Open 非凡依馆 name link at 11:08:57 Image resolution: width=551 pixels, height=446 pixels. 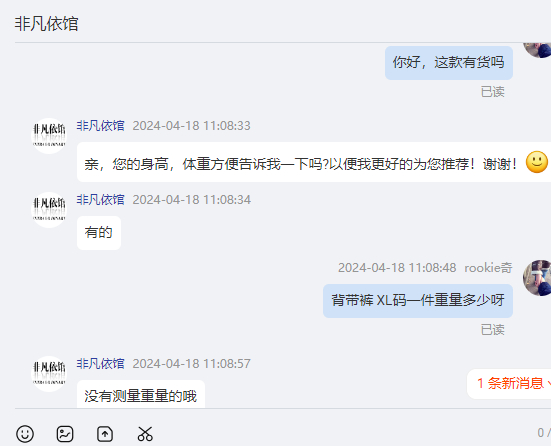101,363
